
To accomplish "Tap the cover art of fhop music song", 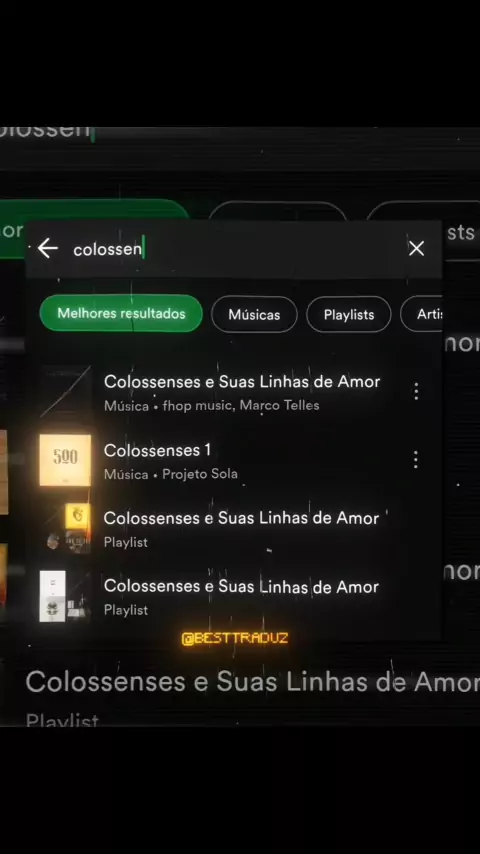I will 65,392.
